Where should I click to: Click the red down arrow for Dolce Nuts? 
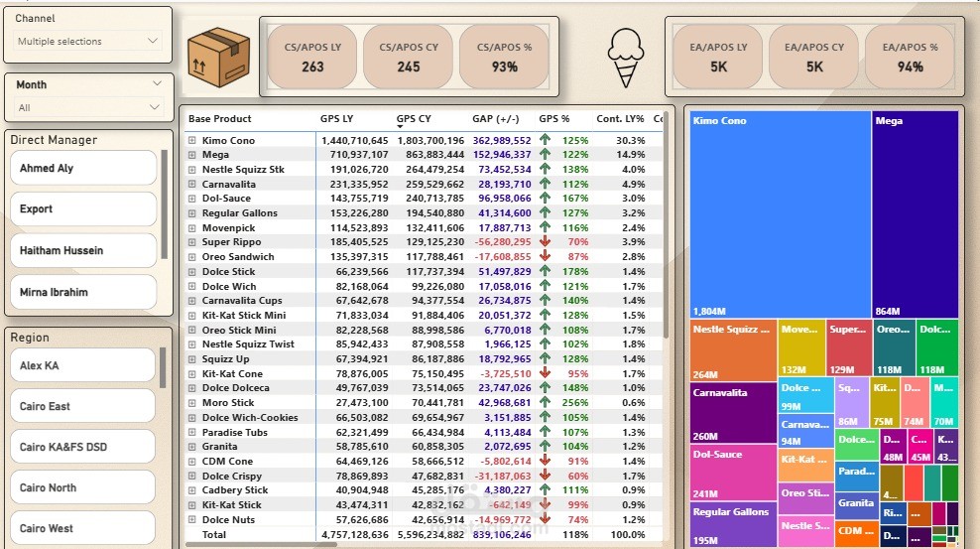pos(545,519)
